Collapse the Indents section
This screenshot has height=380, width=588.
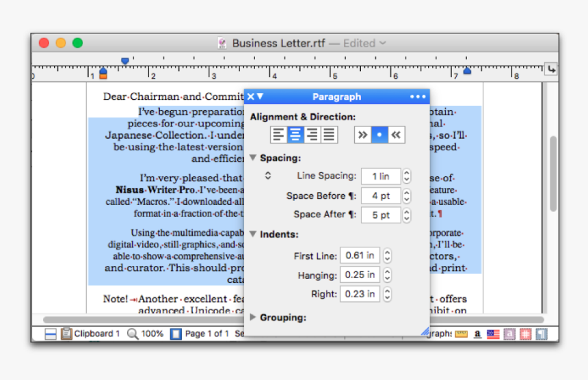(253, 234)
